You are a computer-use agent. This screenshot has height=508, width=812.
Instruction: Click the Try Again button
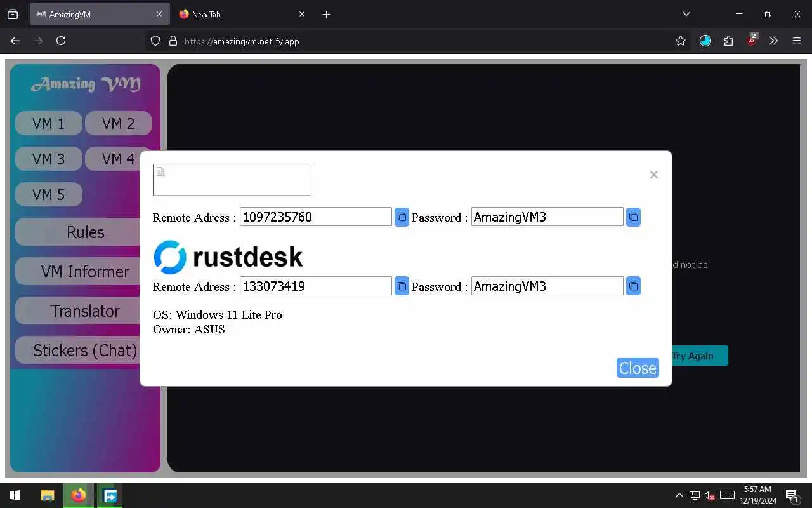coord(700,356)
